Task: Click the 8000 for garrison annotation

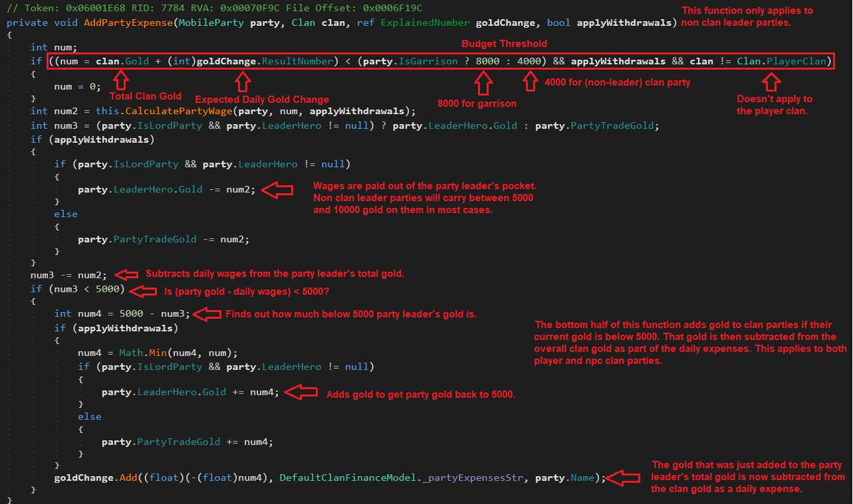Action: [x=476, y=103]
